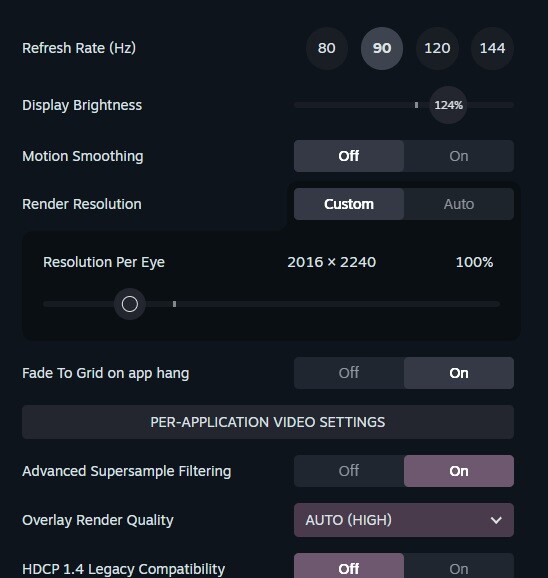Enable Fade To Grid on app hang
Screen dimensions: 548x578
coord(459,373)
